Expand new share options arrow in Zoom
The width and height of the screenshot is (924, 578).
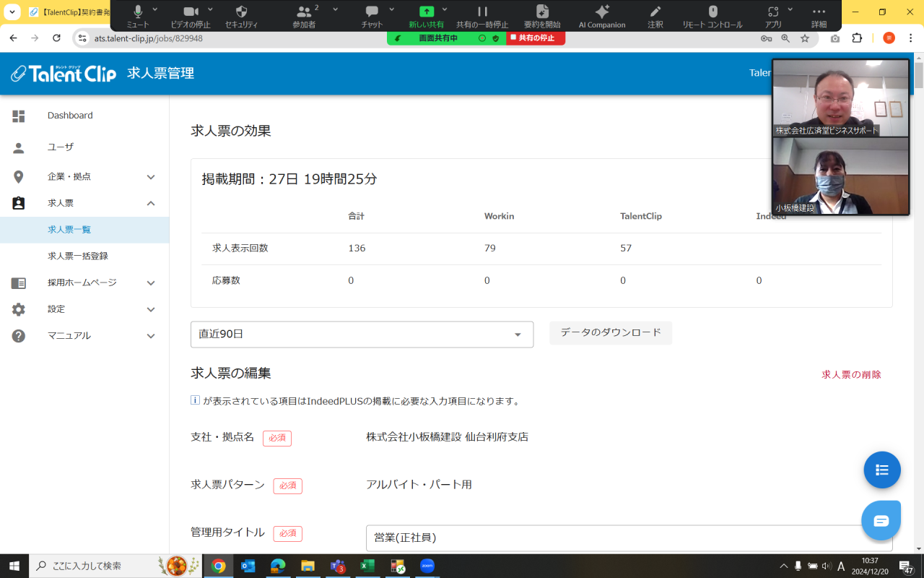click(445, 9)
